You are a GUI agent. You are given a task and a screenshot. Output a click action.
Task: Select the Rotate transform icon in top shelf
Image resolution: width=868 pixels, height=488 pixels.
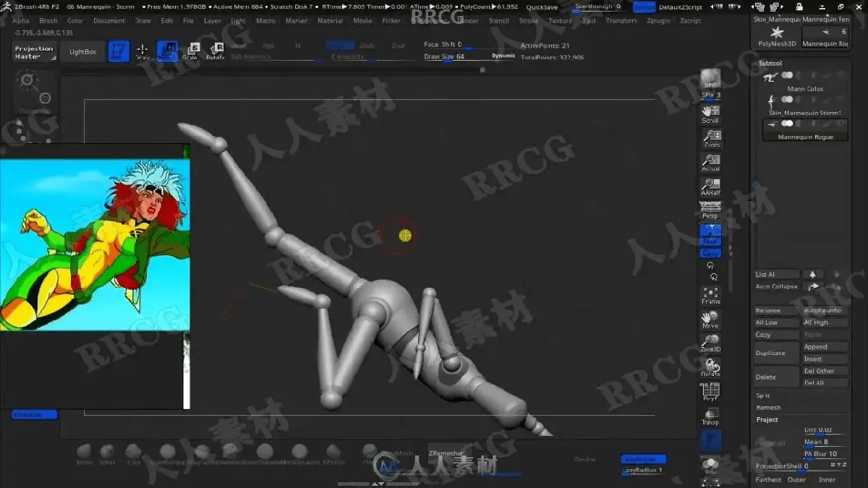215,51
